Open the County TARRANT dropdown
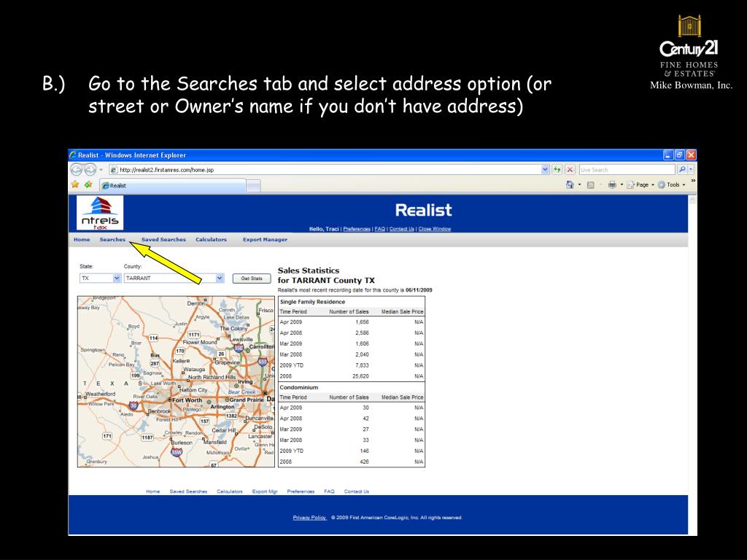Image resolution: width=747 pixels, height=560 pixels. [x=220, y=278]
